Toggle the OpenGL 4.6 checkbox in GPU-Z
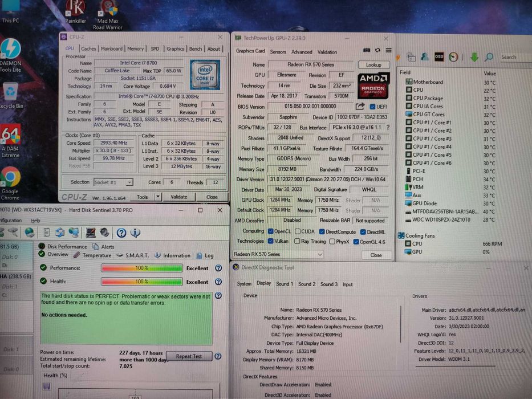The image size is (532, 399). coord(356,242)
